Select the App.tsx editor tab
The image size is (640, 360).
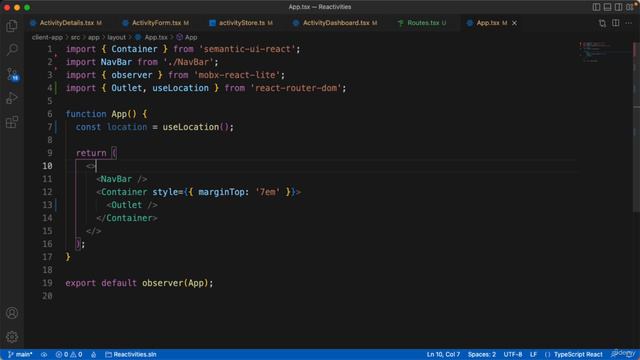487,23
